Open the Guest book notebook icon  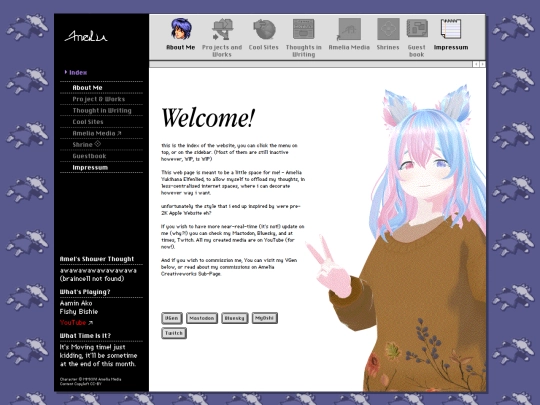[417, 29]
